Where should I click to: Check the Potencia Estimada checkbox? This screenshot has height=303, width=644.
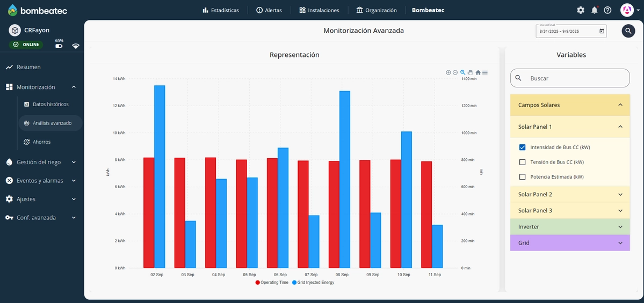point(522,177)
